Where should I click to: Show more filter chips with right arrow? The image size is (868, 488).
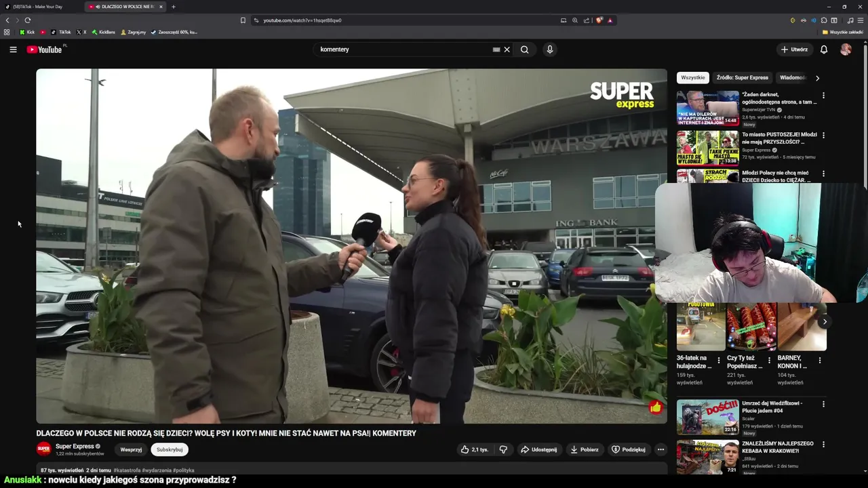[x=817, y=78]
